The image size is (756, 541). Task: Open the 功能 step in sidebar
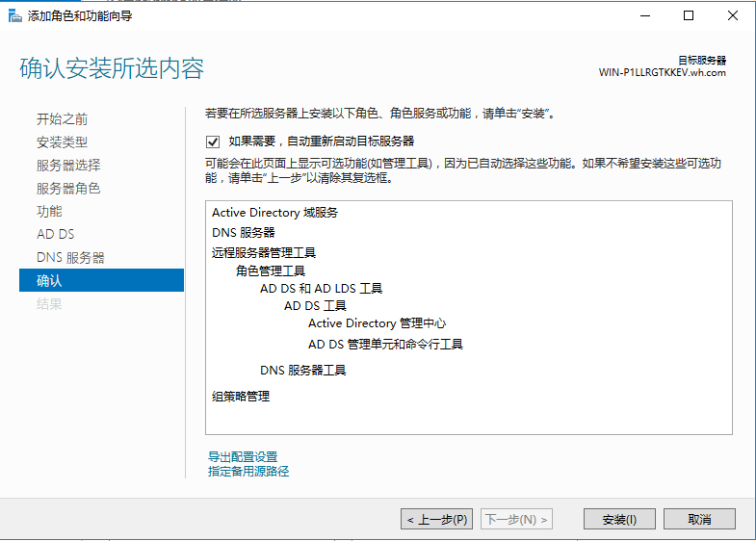pos(49,212)
